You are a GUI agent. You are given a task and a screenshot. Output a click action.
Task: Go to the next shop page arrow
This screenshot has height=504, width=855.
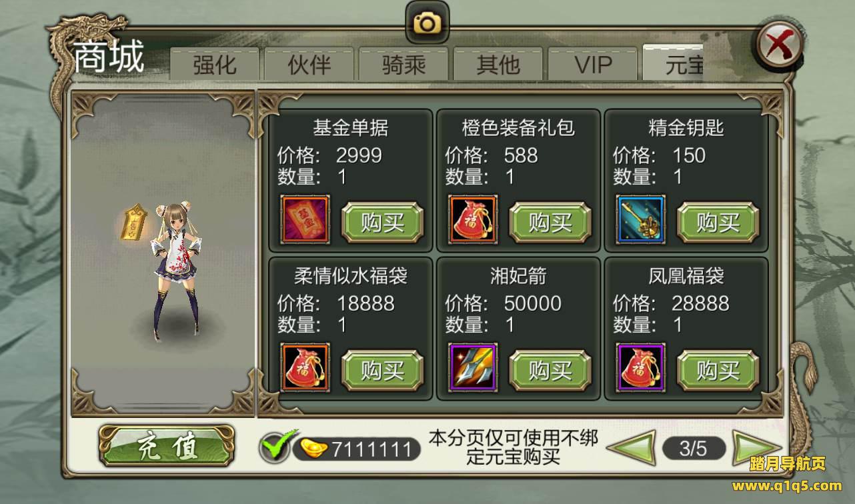pyautogui.click(x=756, y=449)
